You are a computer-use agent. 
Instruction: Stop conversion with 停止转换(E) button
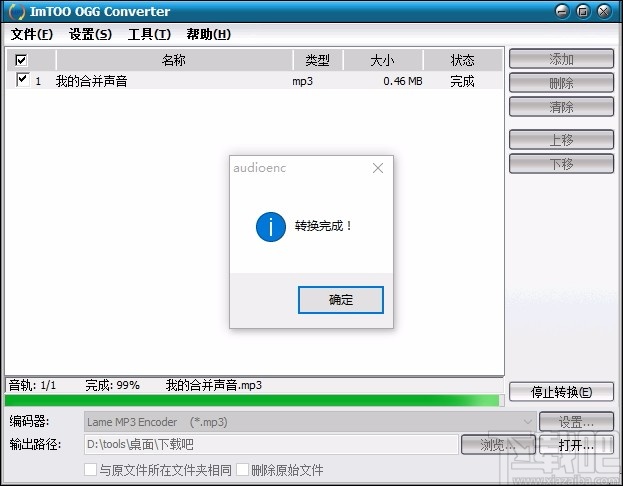(561, 392)
